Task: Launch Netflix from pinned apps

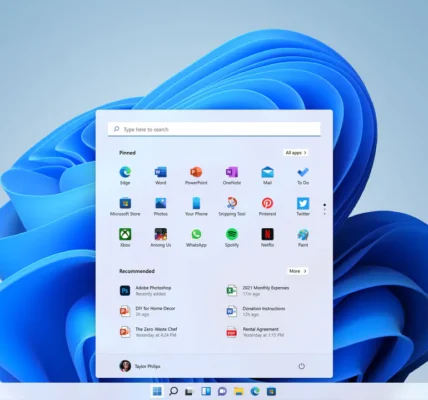Action: coord(267,238)
